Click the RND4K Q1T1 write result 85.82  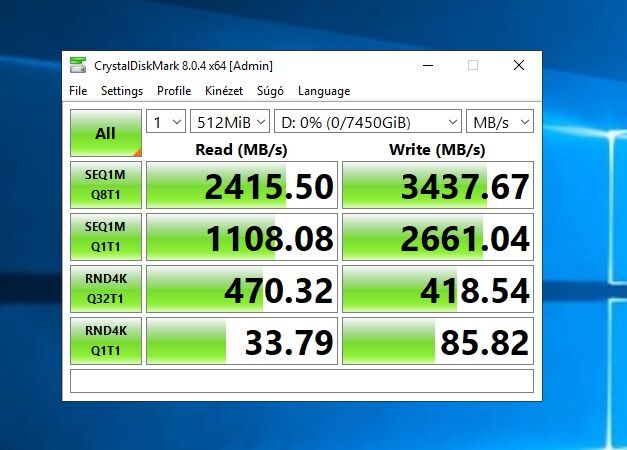pos(438,341)
